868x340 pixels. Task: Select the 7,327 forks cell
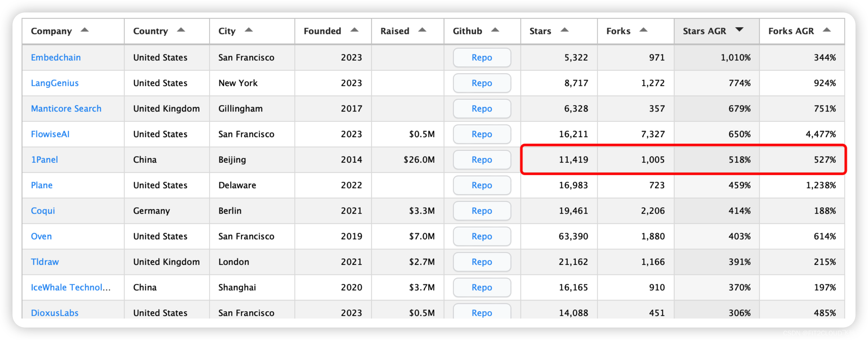click(x=636, y=134)
